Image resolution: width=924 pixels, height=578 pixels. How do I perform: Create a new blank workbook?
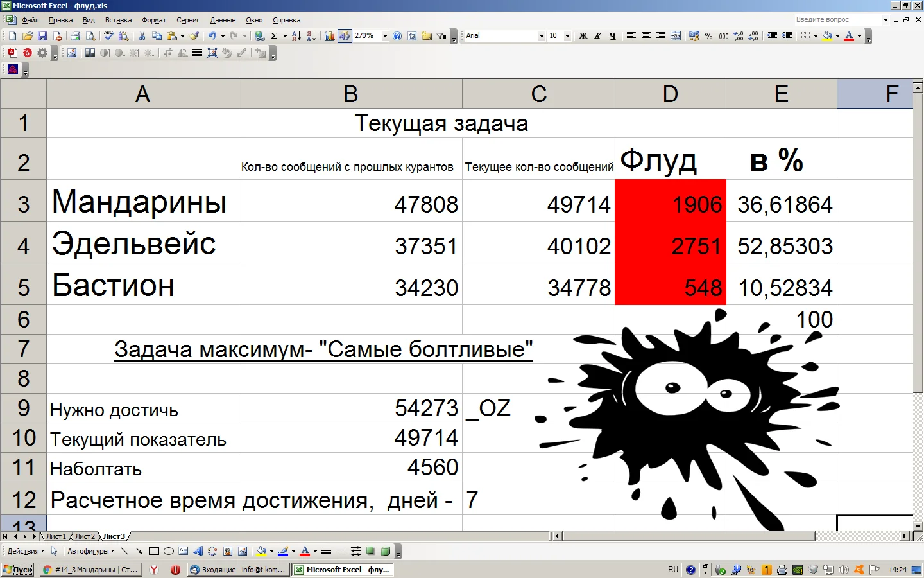click(x=12, y=36)
